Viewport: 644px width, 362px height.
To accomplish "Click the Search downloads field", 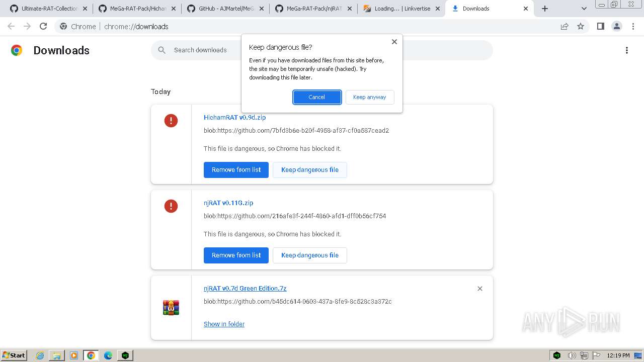I will 322,50.
